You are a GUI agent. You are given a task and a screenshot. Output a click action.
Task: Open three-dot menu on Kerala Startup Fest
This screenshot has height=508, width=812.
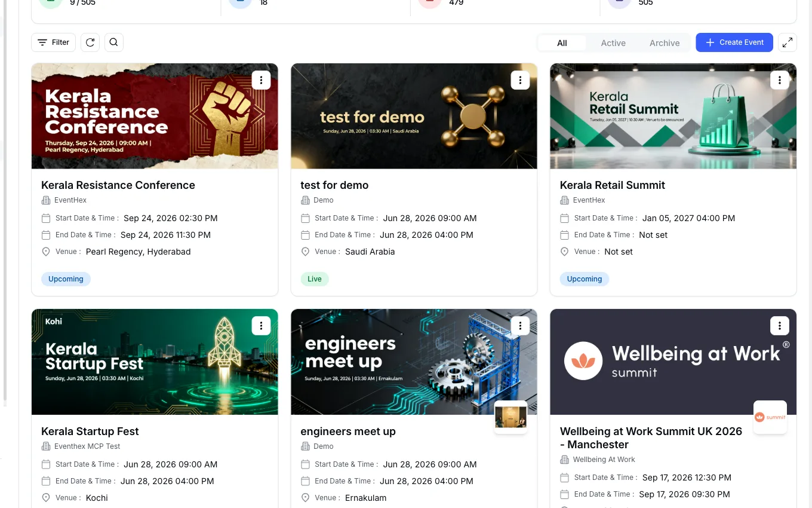261,326
